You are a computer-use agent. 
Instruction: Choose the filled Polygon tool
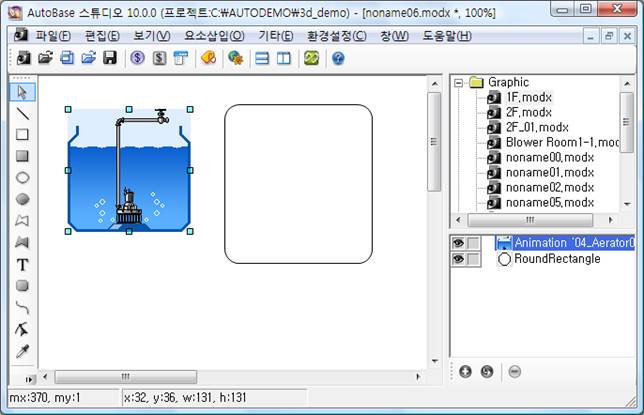[23, 242]
